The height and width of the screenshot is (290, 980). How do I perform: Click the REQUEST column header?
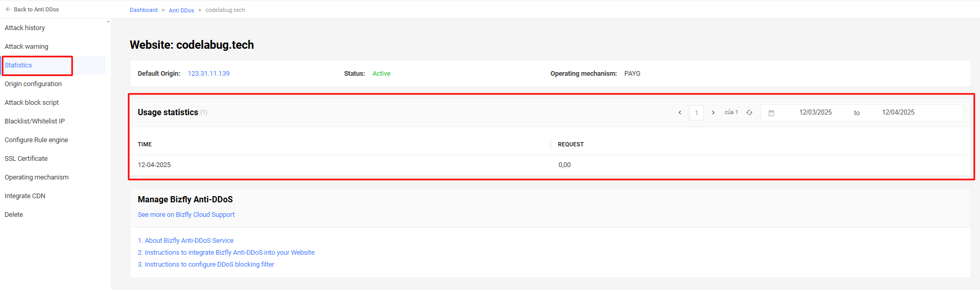[571, 144]
